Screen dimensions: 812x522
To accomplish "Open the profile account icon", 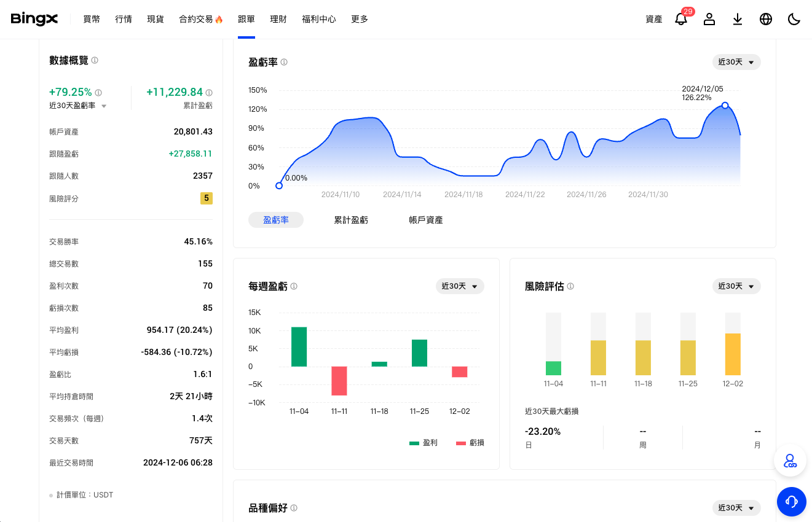I will click(x=709, y=19).
